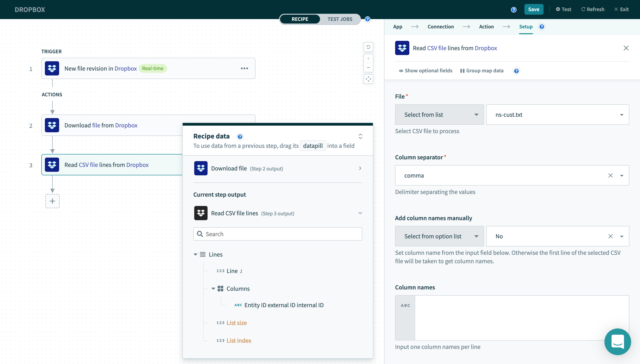Click the canvas zoom out minus icon

[368, 67]
